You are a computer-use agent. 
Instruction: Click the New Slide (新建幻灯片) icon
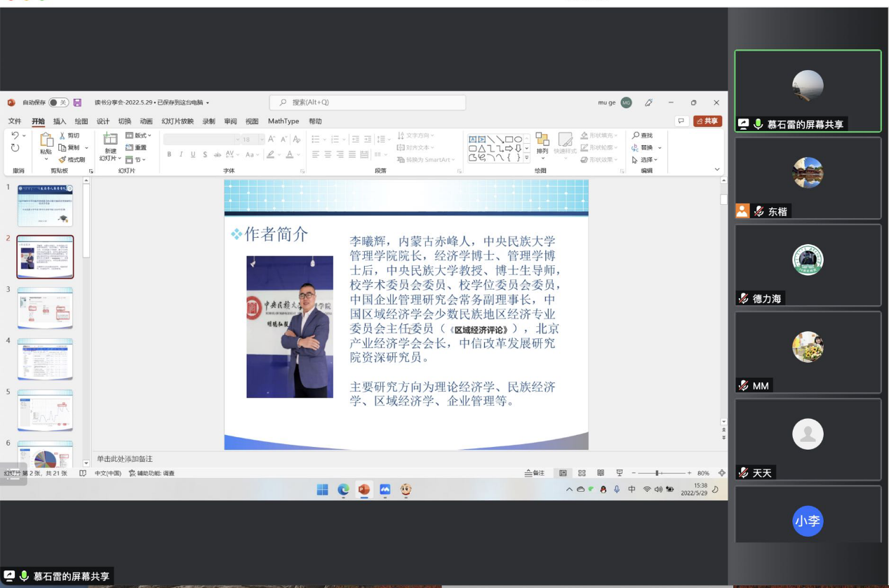110,139
